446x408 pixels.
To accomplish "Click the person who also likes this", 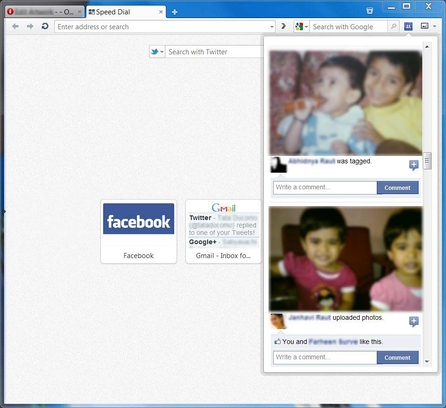I will [x=333, y=341].
